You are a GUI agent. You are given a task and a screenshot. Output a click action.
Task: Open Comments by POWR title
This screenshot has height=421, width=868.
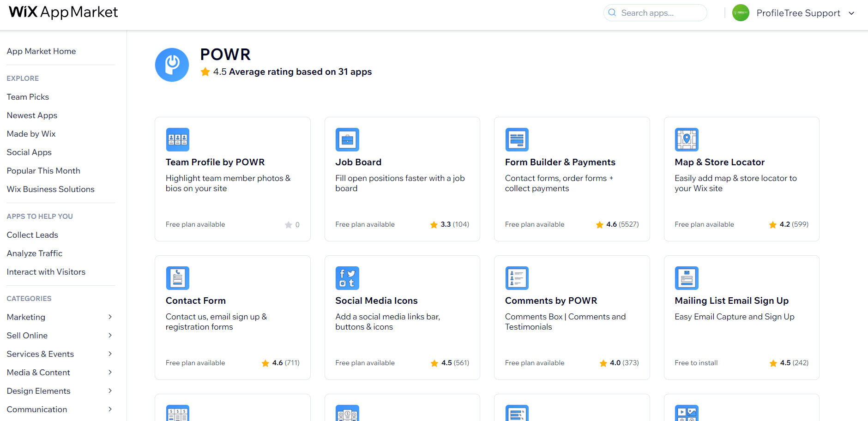tap(551, 301)
